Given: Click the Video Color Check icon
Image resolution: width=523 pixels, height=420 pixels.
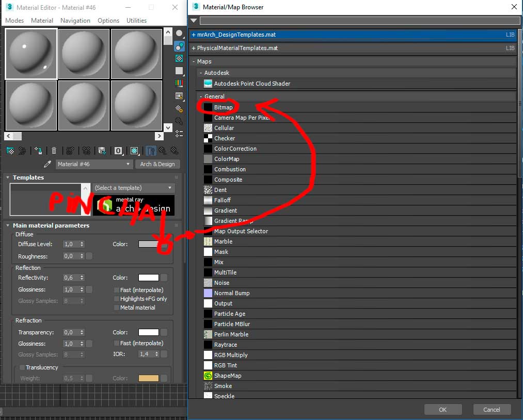Looking at the screenshot, I should coord(180,84).
